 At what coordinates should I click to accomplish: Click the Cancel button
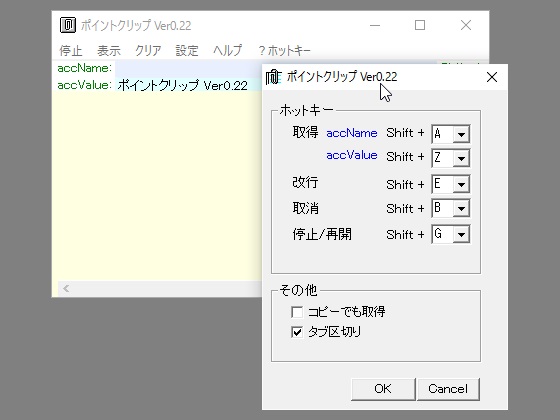point(448,389)
